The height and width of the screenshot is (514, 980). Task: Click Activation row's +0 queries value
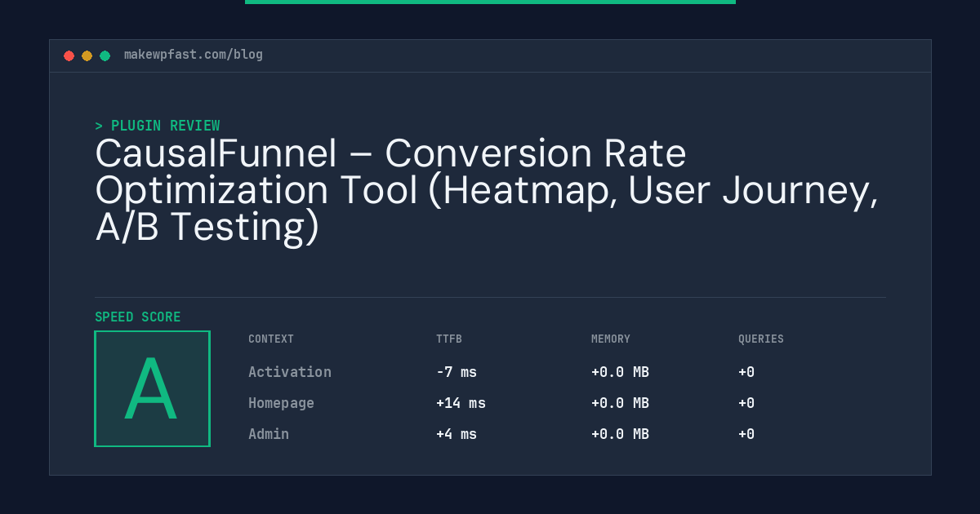[746, 372]
